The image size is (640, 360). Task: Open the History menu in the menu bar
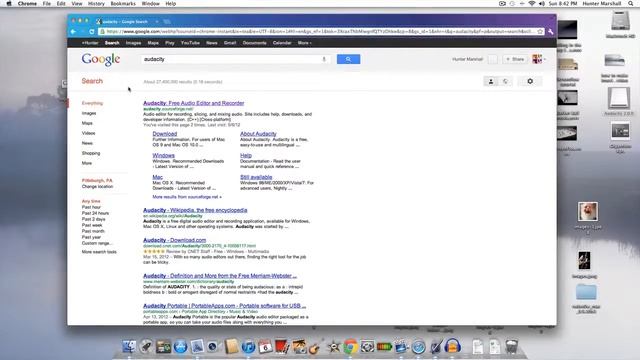click(x=96, y=4)
